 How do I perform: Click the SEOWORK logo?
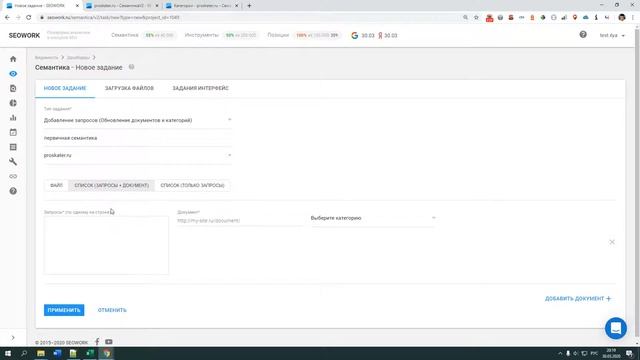(24, 36)
